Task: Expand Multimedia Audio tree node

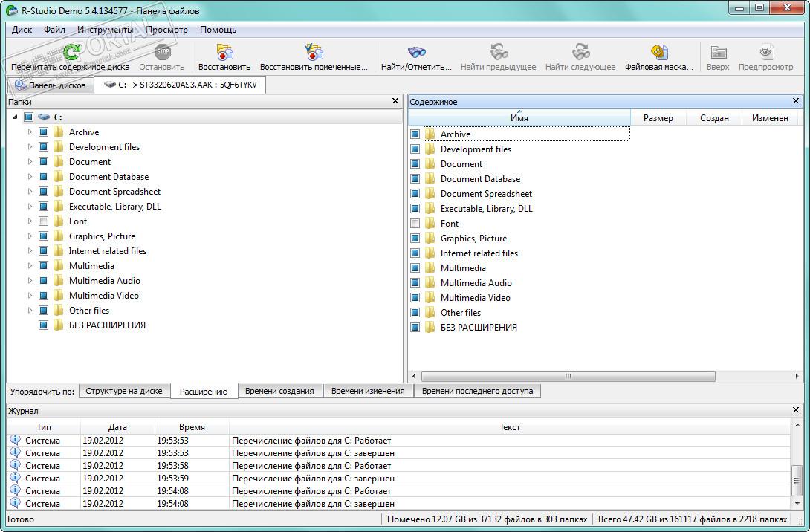Action: [30, 281]
